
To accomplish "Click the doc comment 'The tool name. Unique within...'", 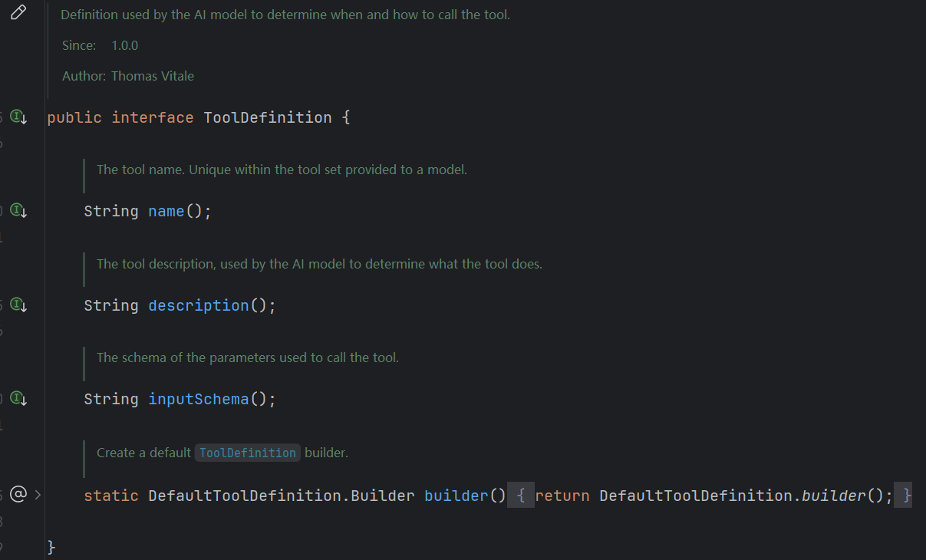I will coord(282,170).
